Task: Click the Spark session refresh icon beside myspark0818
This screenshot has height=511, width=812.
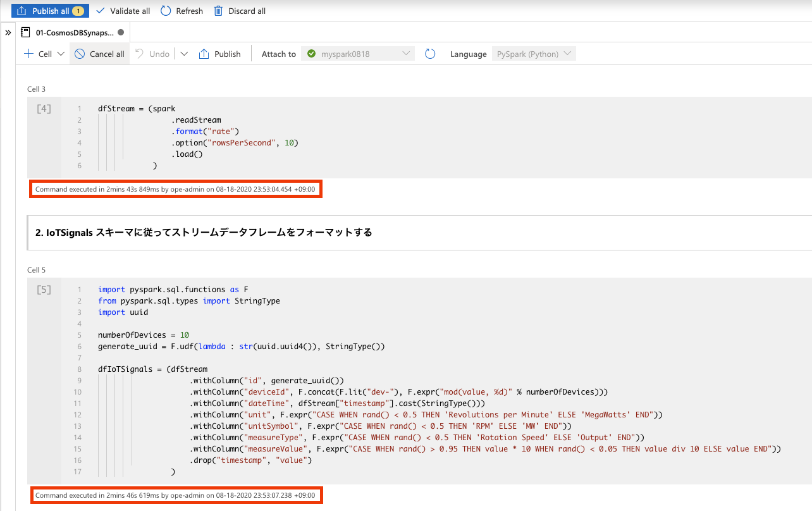Action: (x=430, y=54)
